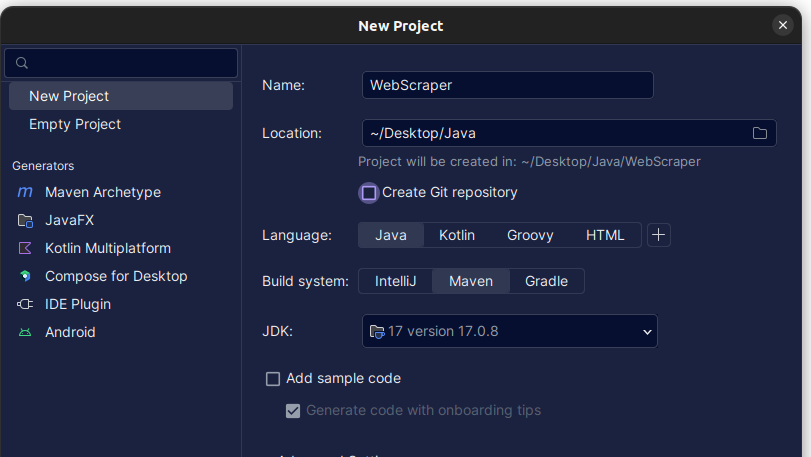Click the search magnifier icon

point(22,63)
